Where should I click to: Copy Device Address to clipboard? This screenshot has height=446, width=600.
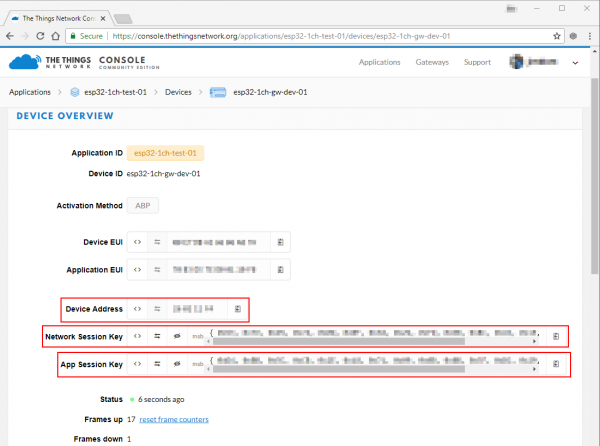tap(238, 309)
